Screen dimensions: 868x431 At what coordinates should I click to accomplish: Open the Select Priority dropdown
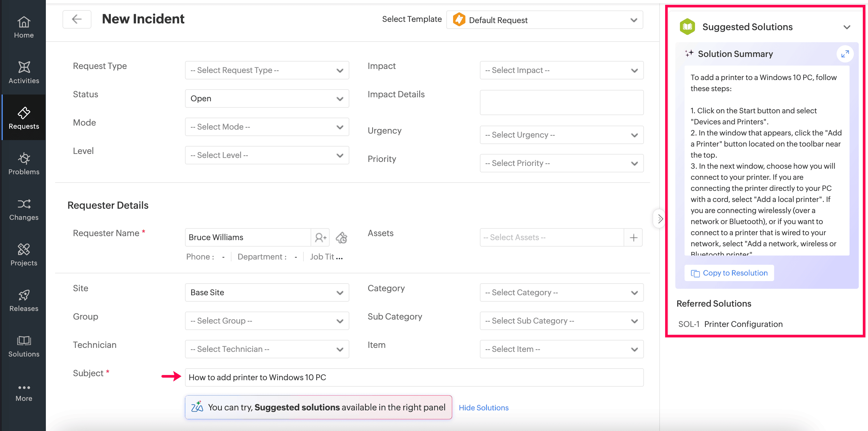(x=561, y=163)
